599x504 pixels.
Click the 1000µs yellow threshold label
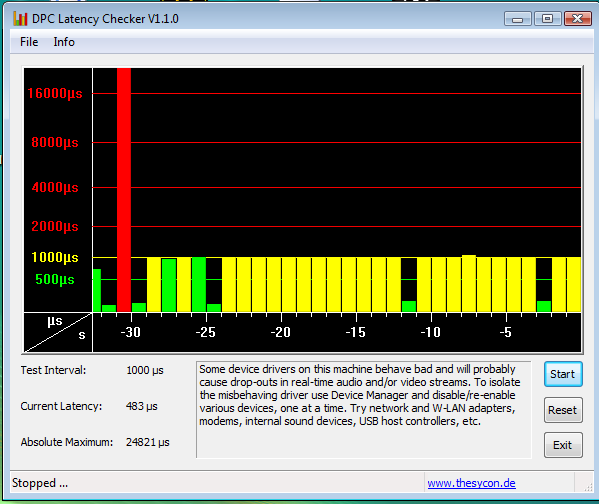point(55,257)
